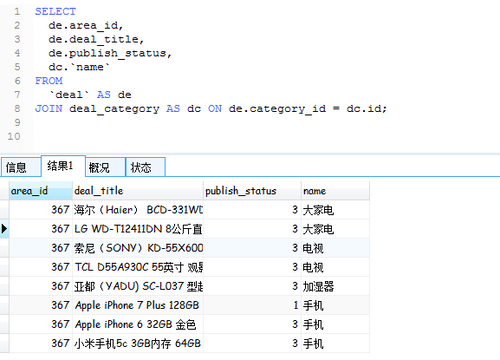The height and width of the screenshot is (360, 500).
Task: Place cursor on de.publish_status line
Action: [x=110, y=53]
